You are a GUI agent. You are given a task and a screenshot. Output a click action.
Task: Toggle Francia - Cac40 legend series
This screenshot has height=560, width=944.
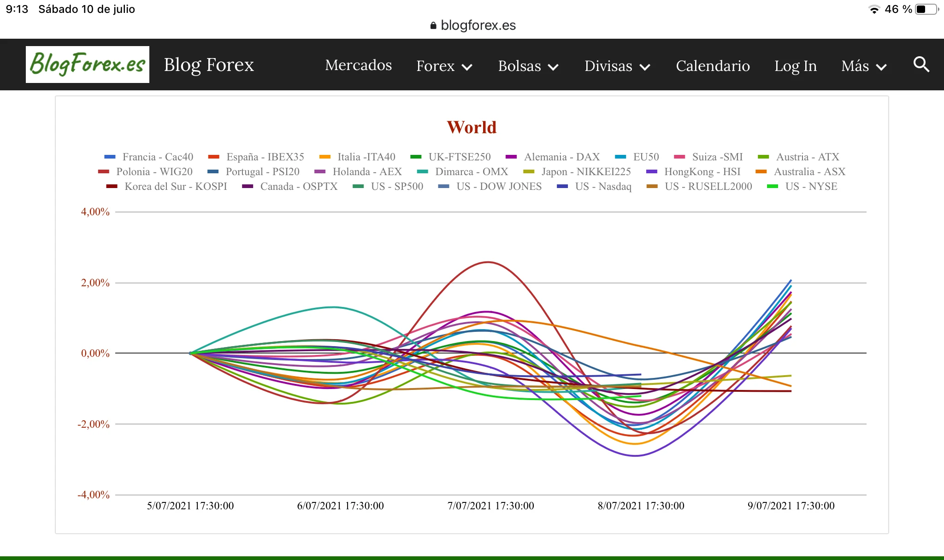click(x=157, y=157)
